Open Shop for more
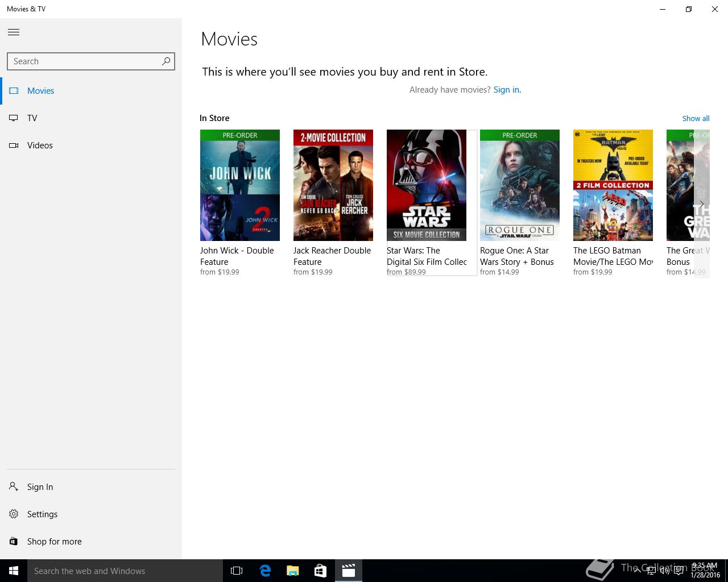 coord(91,542)
